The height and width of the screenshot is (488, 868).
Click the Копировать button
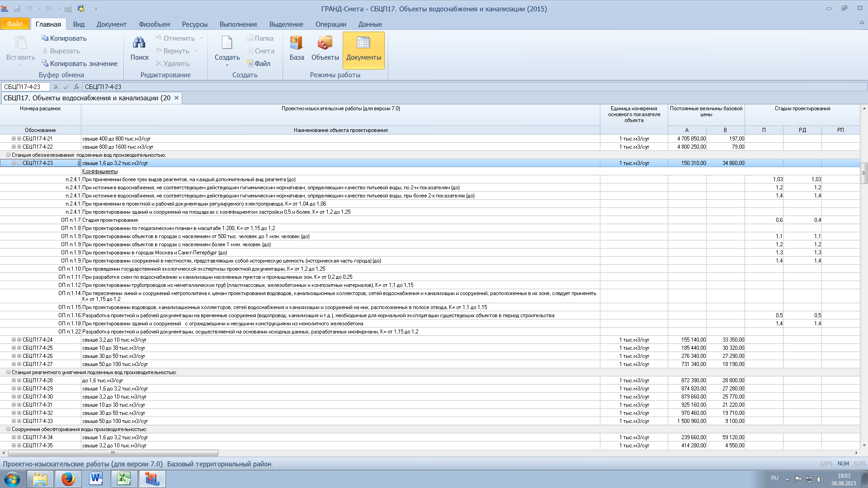(x=64, y=38)
